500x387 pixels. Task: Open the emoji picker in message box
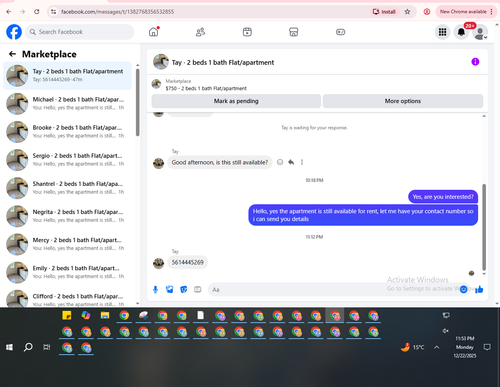[x=463, y=289]
